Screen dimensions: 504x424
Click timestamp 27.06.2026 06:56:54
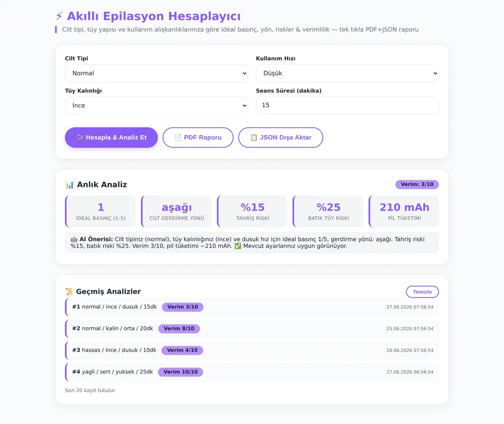(410, 372)
